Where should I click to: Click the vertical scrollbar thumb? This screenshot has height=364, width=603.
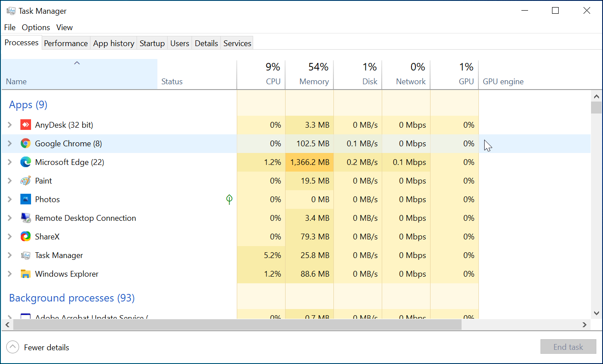(x=596, y=108)
